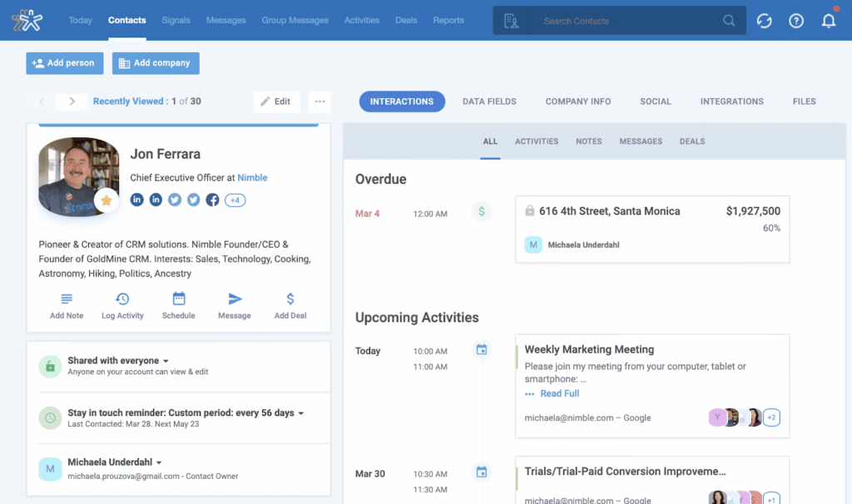Click the Edit contact button

tap(276, 101)
